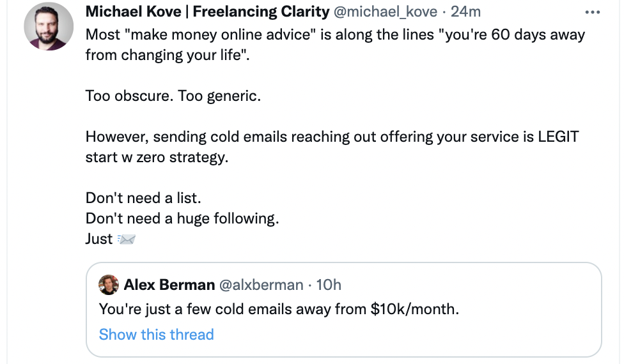Click the "Don't need a huge following." line
The width and height of the screenshot is (624, 364).
coord(182,218)
